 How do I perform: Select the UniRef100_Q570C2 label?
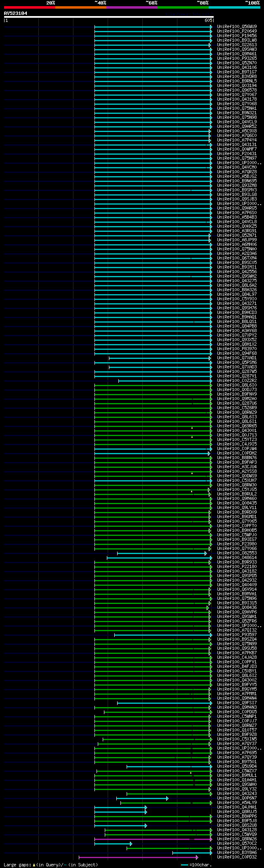(x=237, y=844)
